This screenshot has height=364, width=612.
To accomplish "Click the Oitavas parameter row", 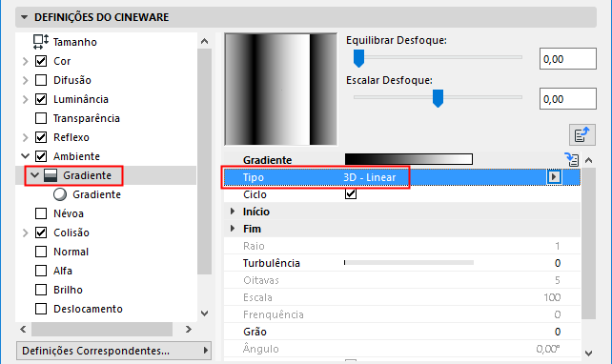I will (x=402, y=280).
